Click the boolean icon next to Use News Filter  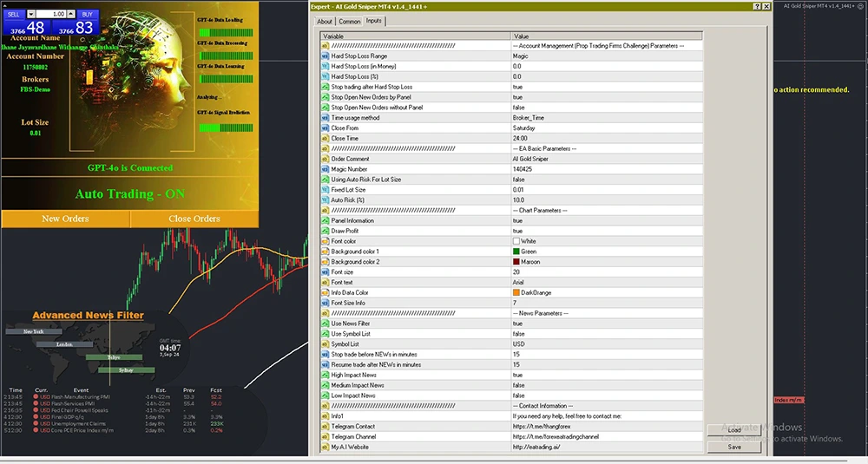(325, 323)
